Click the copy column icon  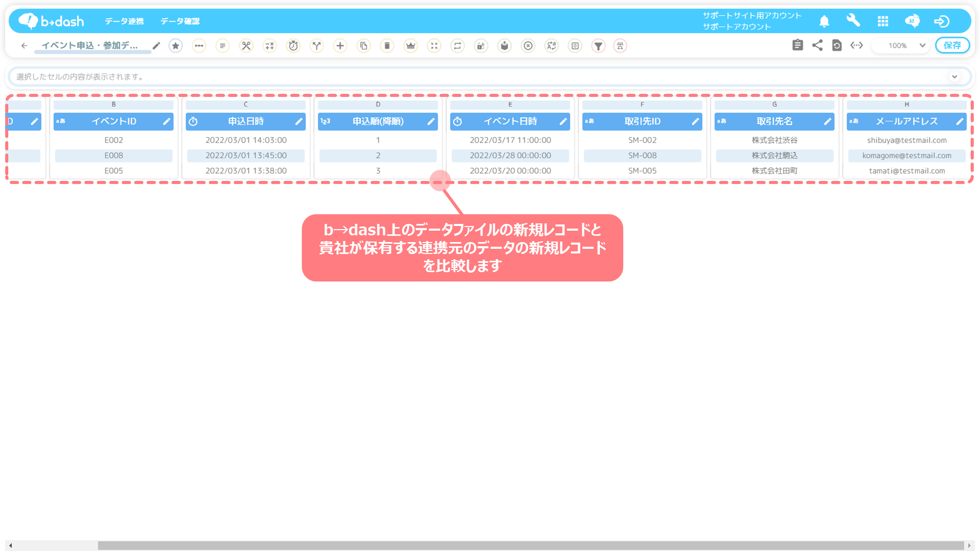pyautogui.click(x=364, y=46)
